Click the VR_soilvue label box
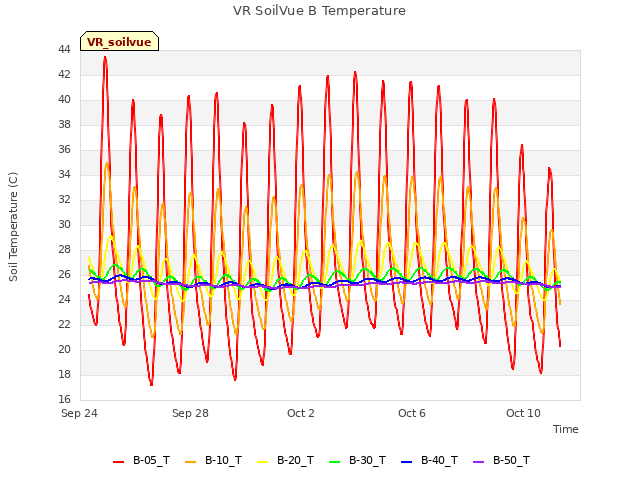 click(119, 41)
